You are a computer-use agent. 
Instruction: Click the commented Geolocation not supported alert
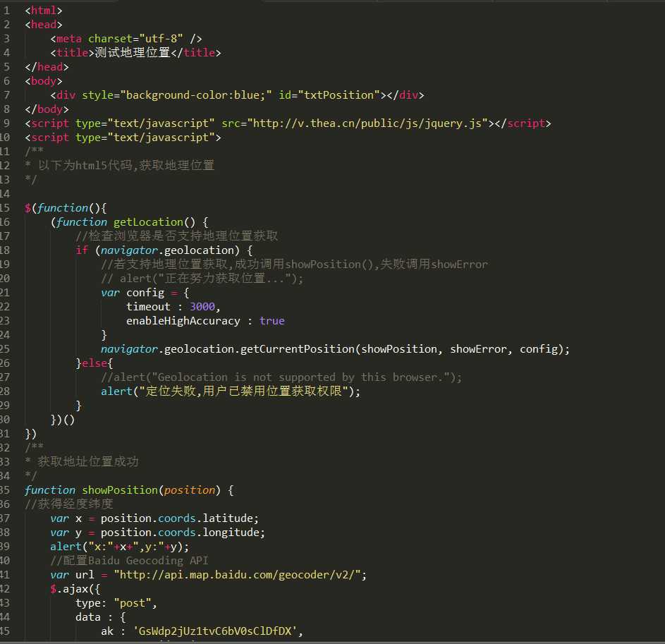tap(281, 377)
